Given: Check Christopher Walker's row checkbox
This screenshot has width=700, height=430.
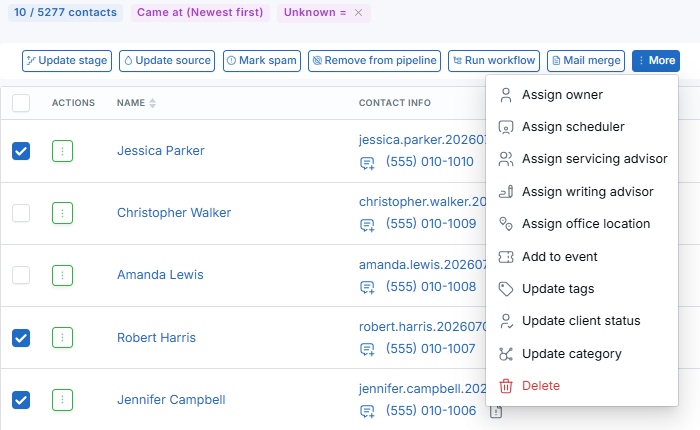Looking at the screenshot, I should tap(21, 213).
